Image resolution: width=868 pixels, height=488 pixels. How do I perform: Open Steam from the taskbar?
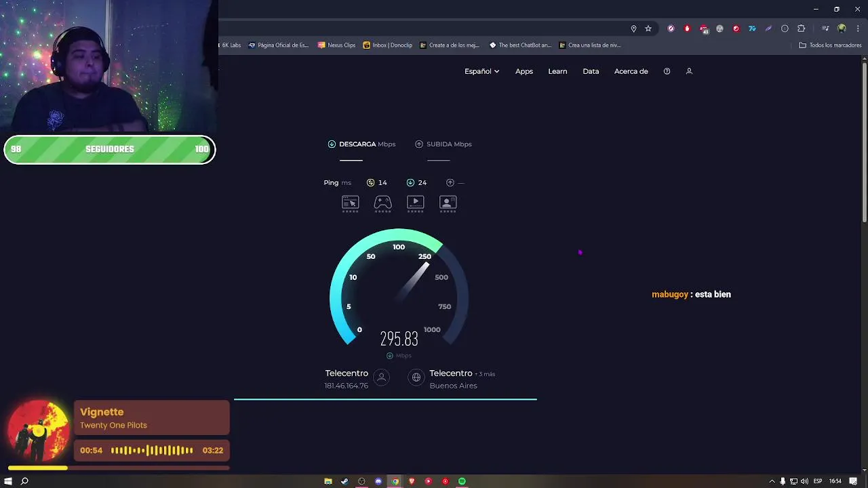point(344,481)
